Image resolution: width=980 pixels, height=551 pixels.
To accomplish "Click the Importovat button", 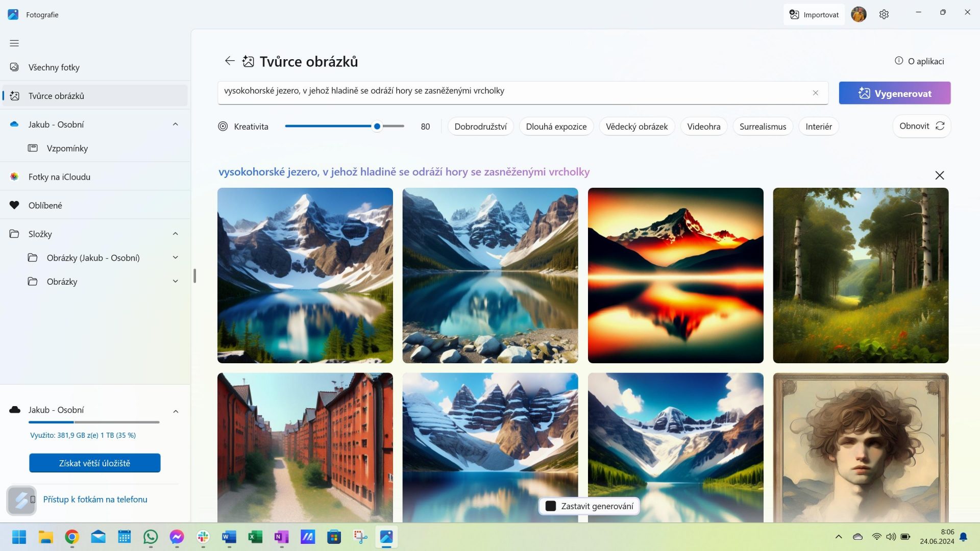I will pos(814,14).
